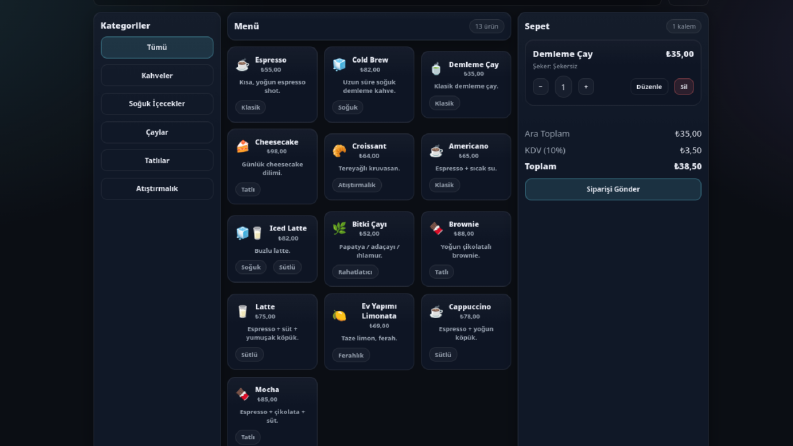Edit cart item with Düzenle button
Screen dimensions: 793x446
tap(649, 86)
